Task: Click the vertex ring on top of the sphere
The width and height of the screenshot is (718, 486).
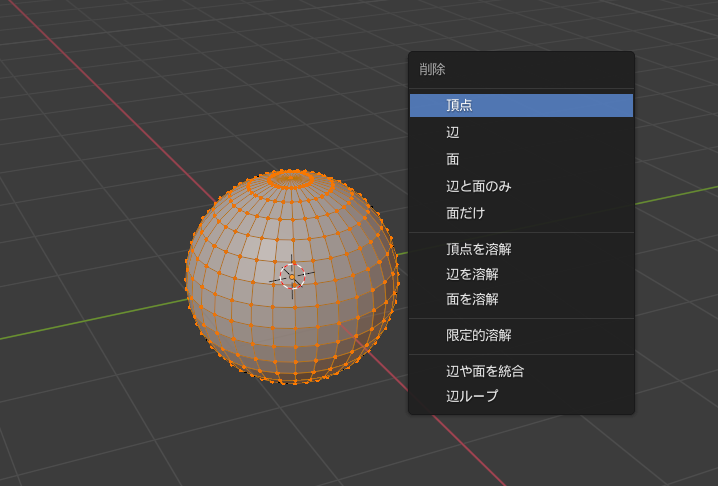Action: pos(290,180)
